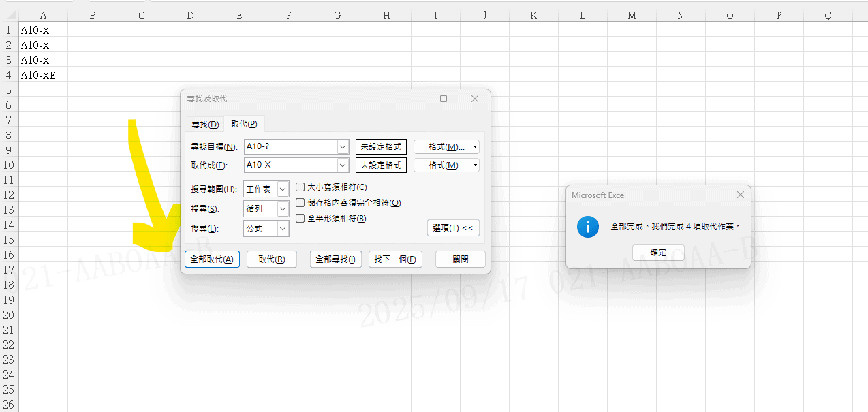This screenshot has height=412, width=868.
Task: Expand the 搜尋 dropdown showing 循列
Action: (283, 209)
